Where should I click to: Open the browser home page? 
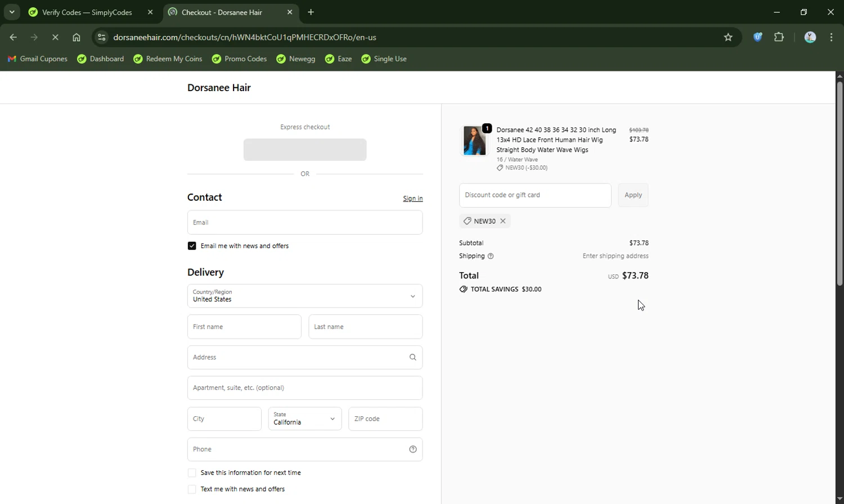[x=77, y=37]
